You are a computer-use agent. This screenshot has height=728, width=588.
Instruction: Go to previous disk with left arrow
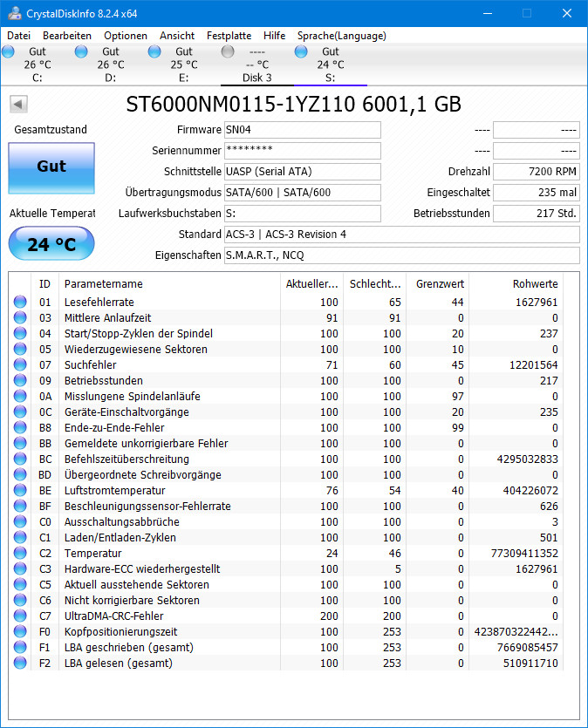pyautogui.click(x=18, y=104)
